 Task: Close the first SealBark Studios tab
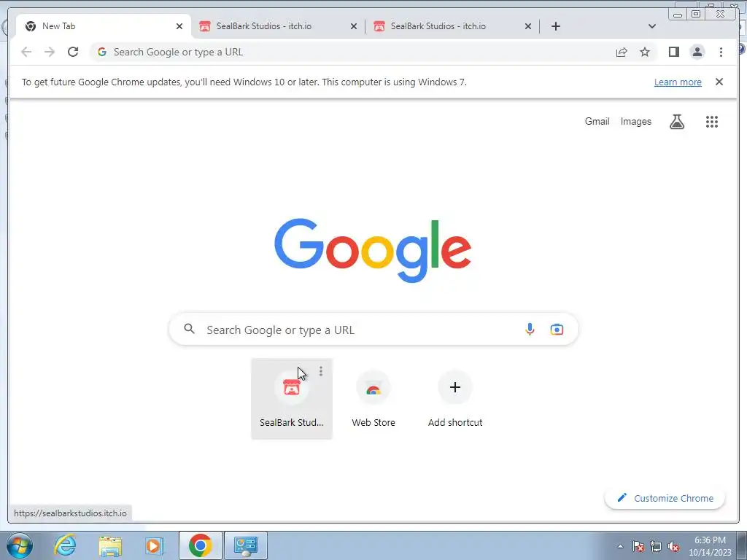coord(354,26)
